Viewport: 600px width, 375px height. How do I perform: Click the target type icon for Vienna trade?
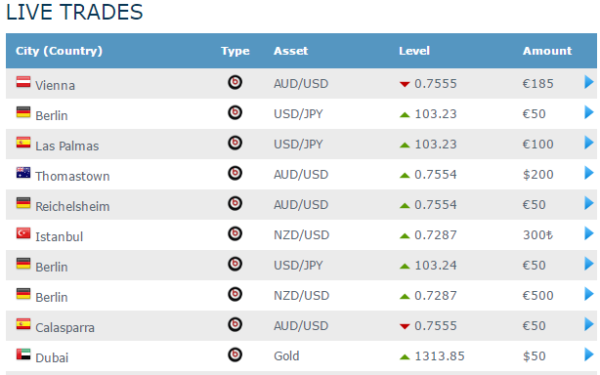point(235,82)
